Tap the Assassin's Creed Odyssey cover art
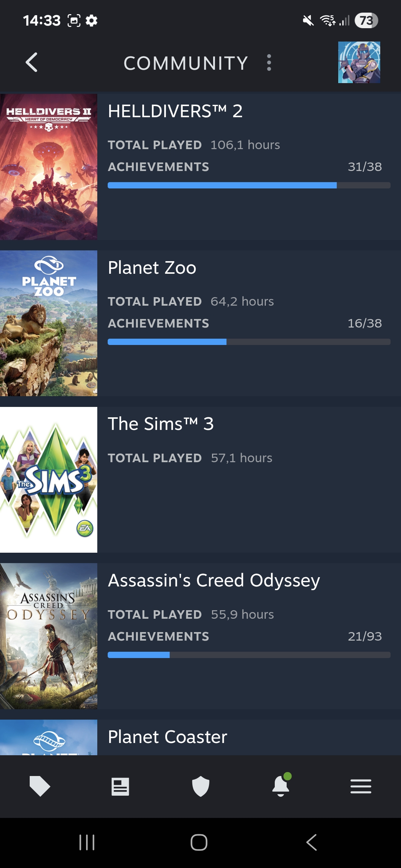This screenshot has height=868, width=401. (x=49, y=636)
